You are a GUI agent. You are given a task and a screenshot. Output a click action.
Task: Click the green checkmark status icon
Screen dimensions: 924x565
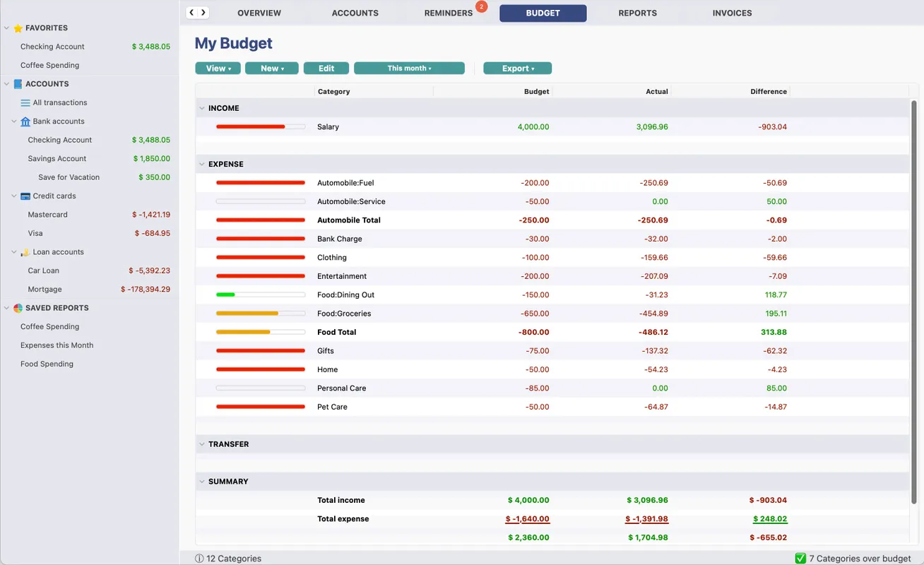coord(800,558)
